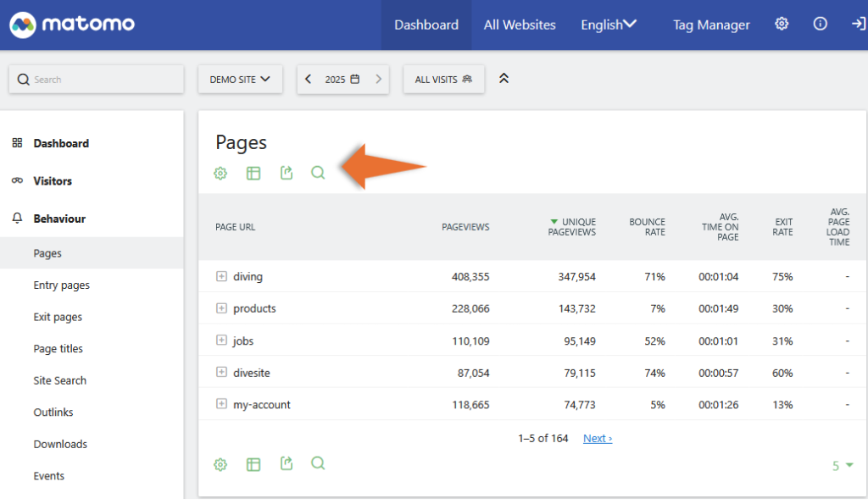Sort by the BOUNCE RATE column header

(647, 227)
